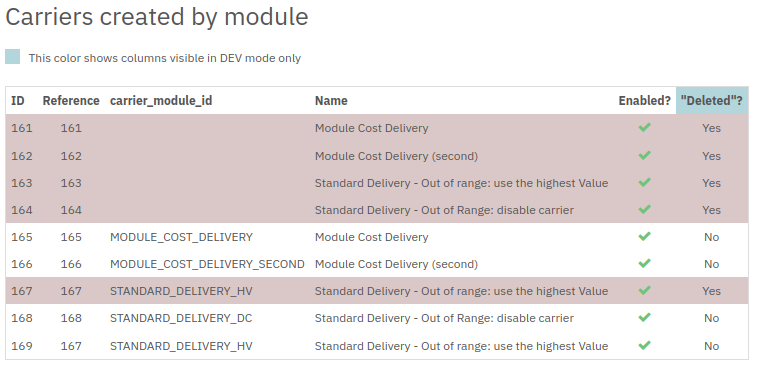Screen dimensions: 757x368
Task: Click the 'Module Cost Delivery (second)' name in row 166
Action: 396,264
